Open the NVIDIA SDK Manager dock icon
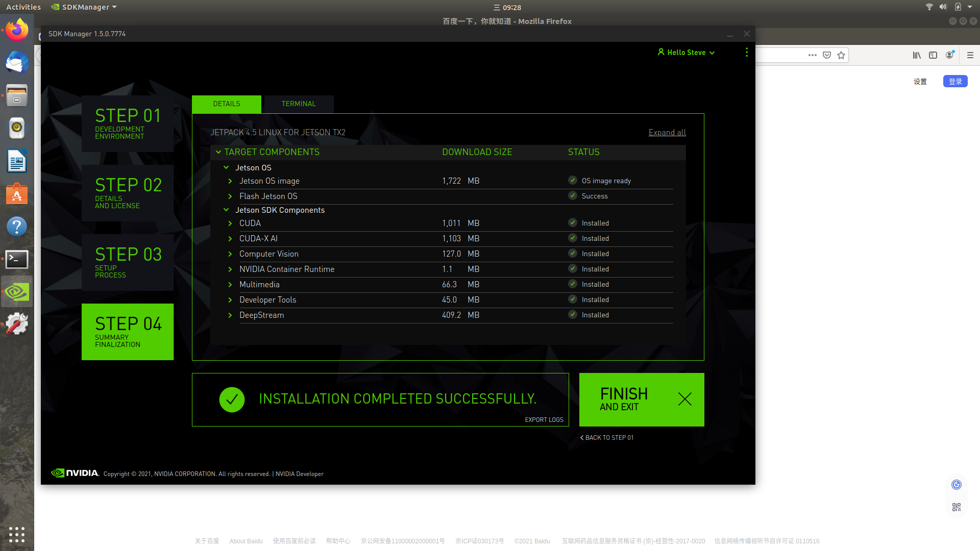 click(x=17, y=292)
